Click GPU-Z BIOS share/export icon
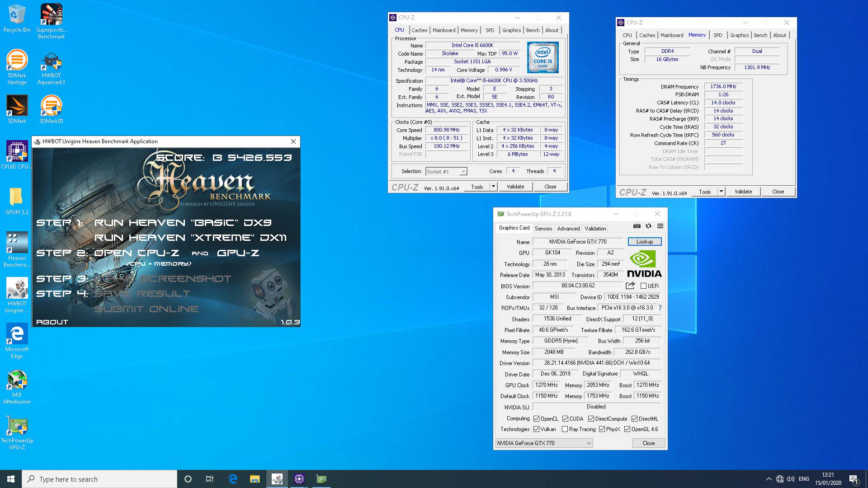 tap(630, 286)
